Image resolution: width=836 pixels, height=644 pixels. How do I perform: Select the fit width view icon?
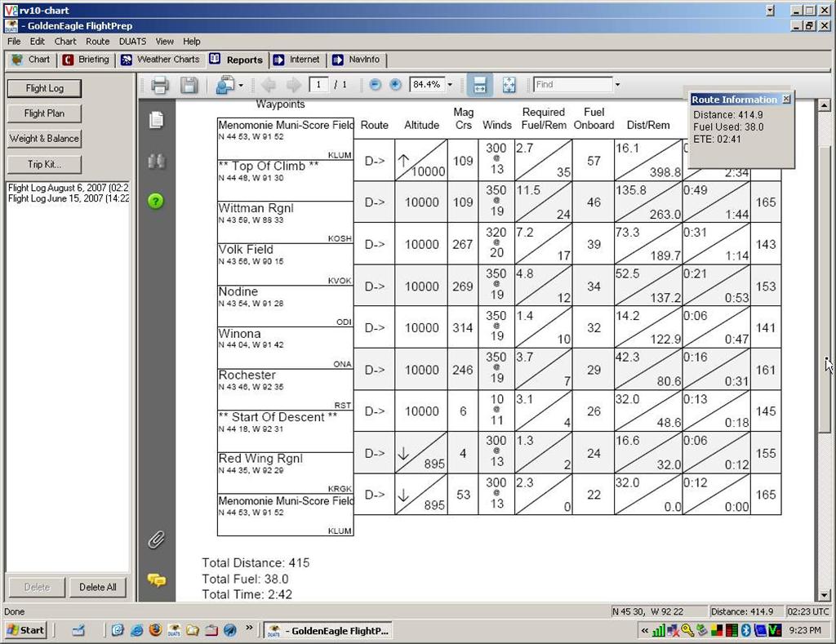coord(480,85)
